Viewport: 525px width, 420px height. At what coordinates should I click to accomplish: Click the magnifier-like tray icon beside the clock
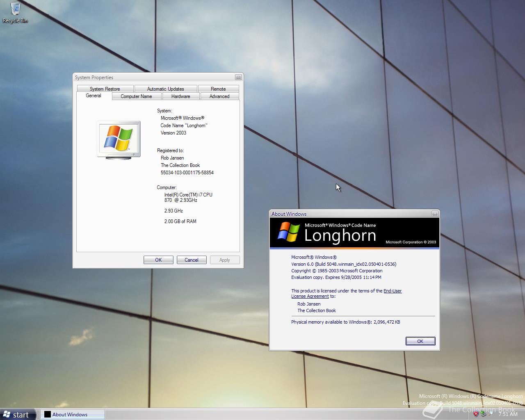[491, 413]
